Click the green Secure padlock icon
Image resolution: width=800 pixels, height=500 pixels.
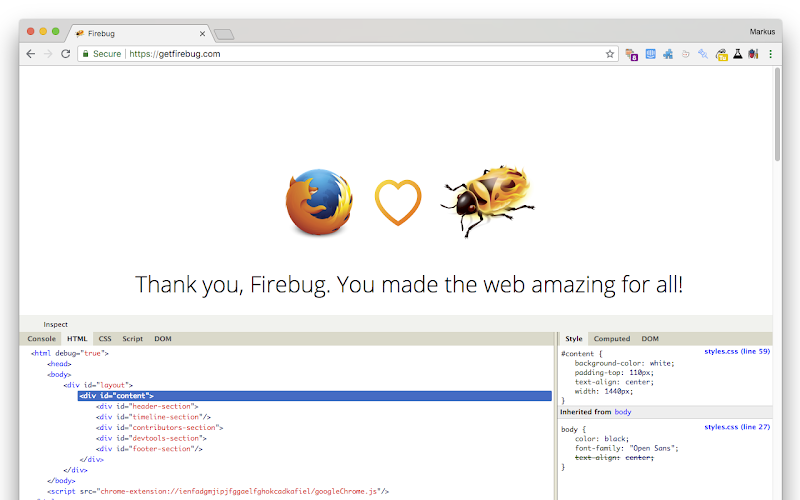click(x=86, y=54)
